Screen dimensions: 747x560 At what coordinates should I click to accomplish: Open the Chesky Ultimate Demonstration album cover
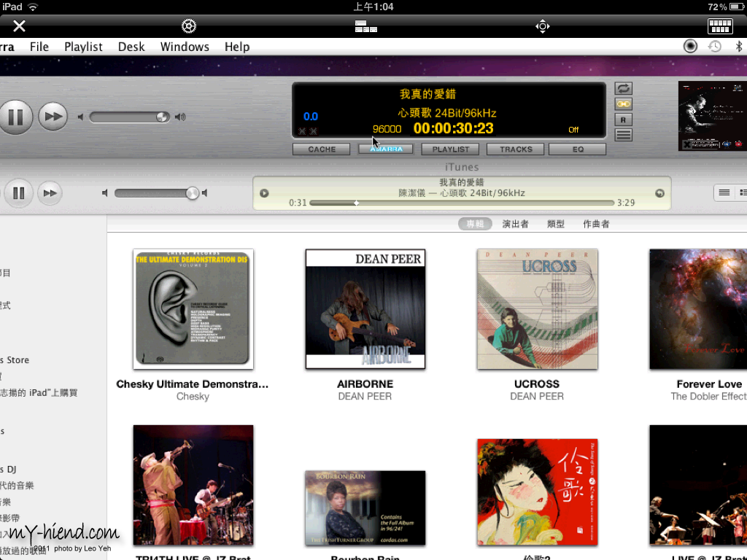coord(193,309)
